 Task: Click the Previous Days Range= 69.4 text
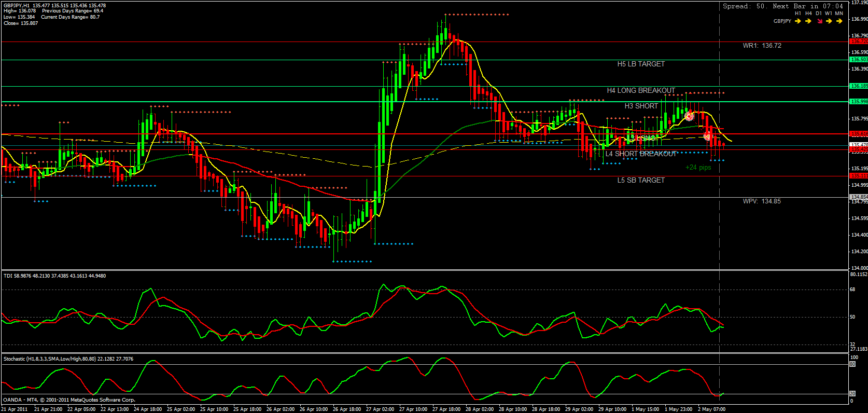coord(73,11)
